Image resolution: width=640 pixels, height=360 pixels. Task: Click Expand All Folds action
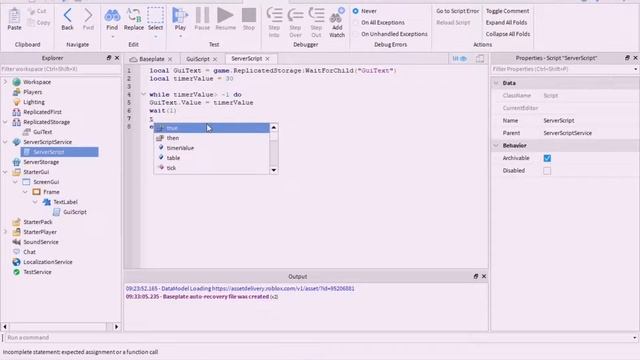pyautogui.click(x=506, y=22)
